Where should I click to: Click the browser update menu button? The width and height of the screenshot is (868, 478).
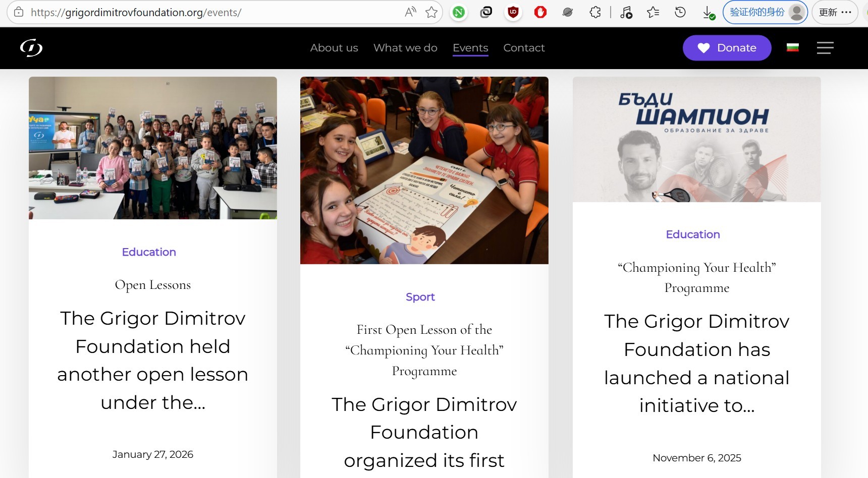tap(835, 12)
